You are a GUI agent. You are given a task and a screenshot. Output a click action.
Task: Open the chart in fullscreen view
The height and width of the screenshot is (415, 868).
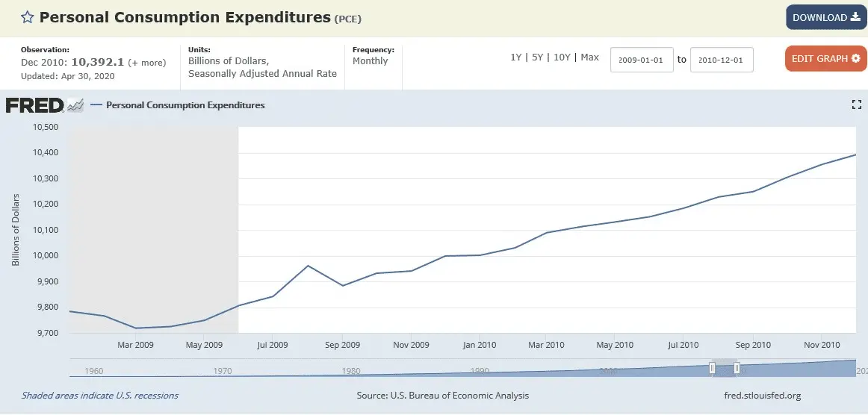pyautogui.click(x=857, y=105)
